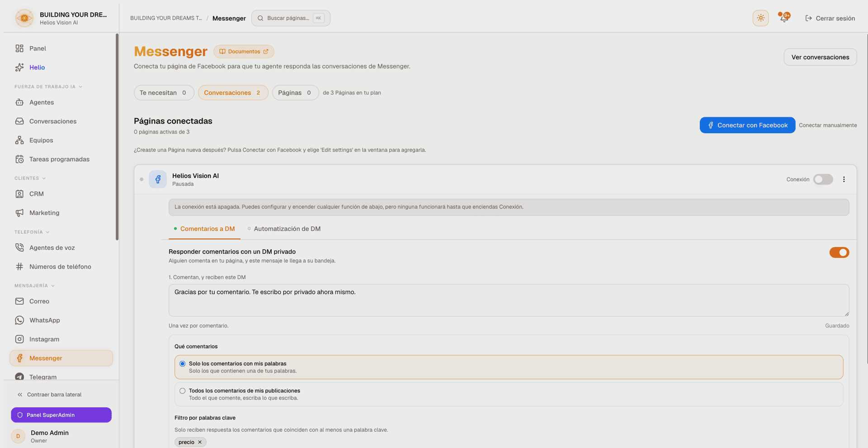
Task: Click the 'Una vez por comentario.' note
Action: 198,326
